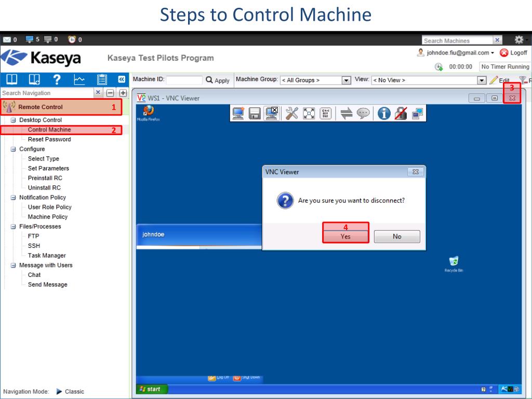The image size is (532, 399).
Task: Collapse all navigation items with minus button
Action: [x=110, y=92]
